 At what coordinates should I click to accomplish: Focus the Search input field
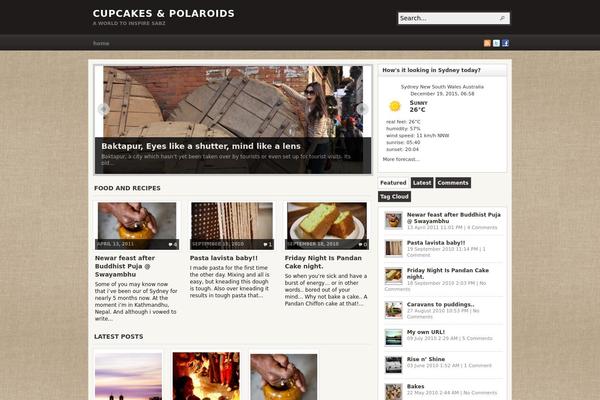pos(448,18)
